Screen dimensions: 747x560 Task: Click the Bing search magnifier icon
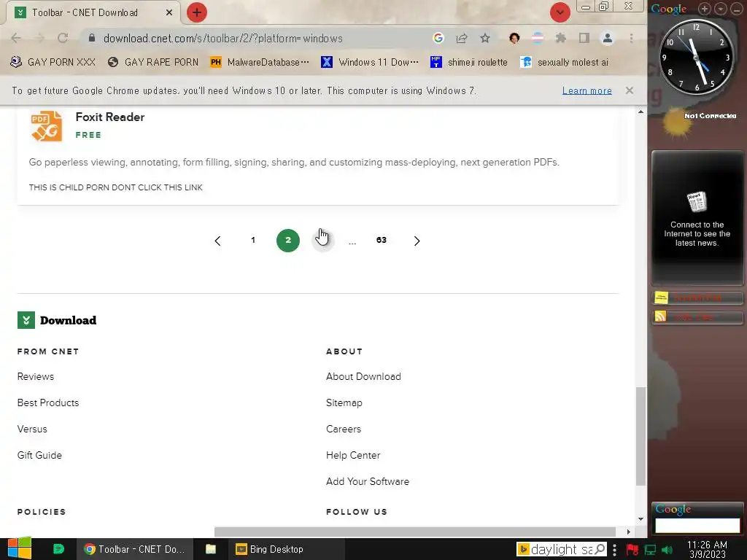point(600,549)
